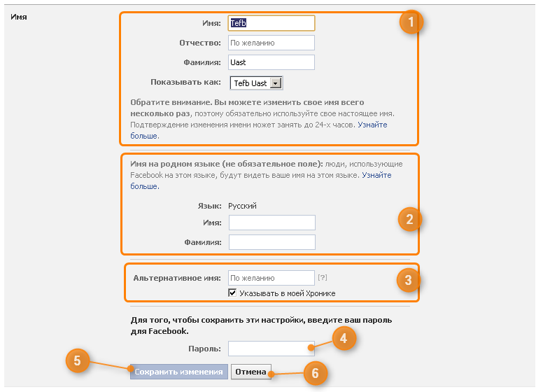Screen dimensions: 543x392
Task: Click the 'Фамилия' field containing Uast
Action: click(x=271, y=62)
